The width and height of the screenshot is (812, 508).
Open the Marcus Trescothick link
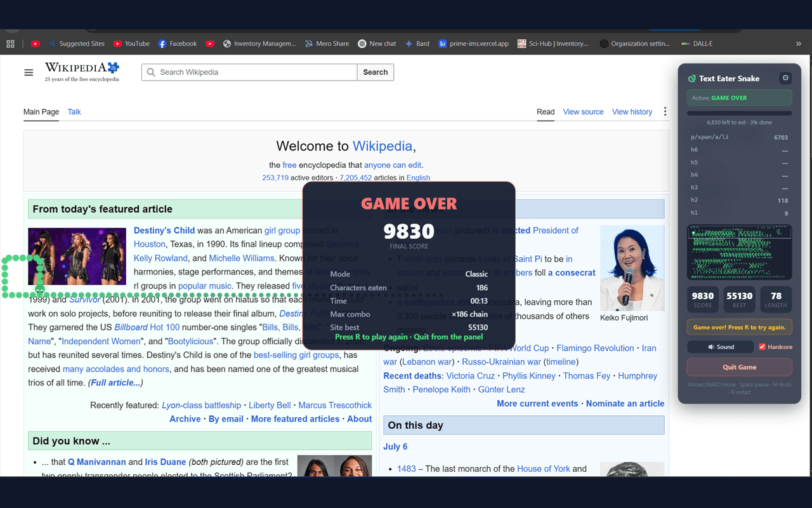[335, 405]
